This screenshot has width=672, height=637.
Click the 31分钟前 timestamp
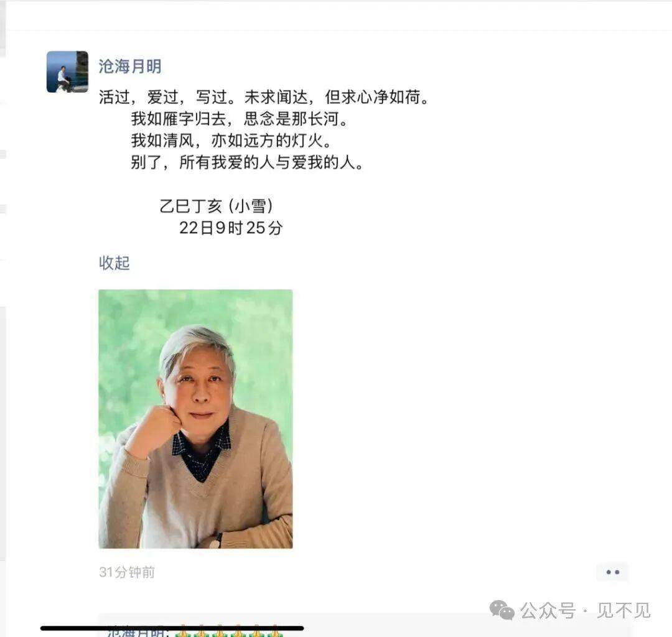[x=127, y=572]
